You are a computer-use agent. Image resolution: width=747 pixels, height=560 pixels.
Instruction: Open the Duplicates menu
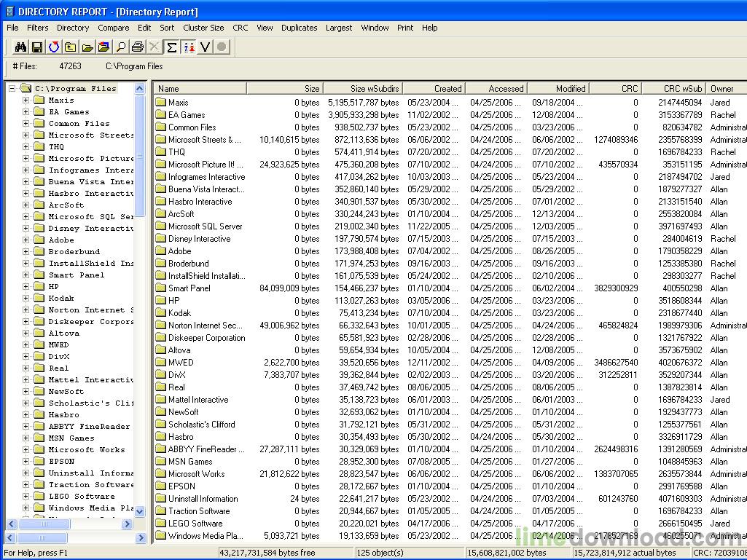(x=299, y=28)
